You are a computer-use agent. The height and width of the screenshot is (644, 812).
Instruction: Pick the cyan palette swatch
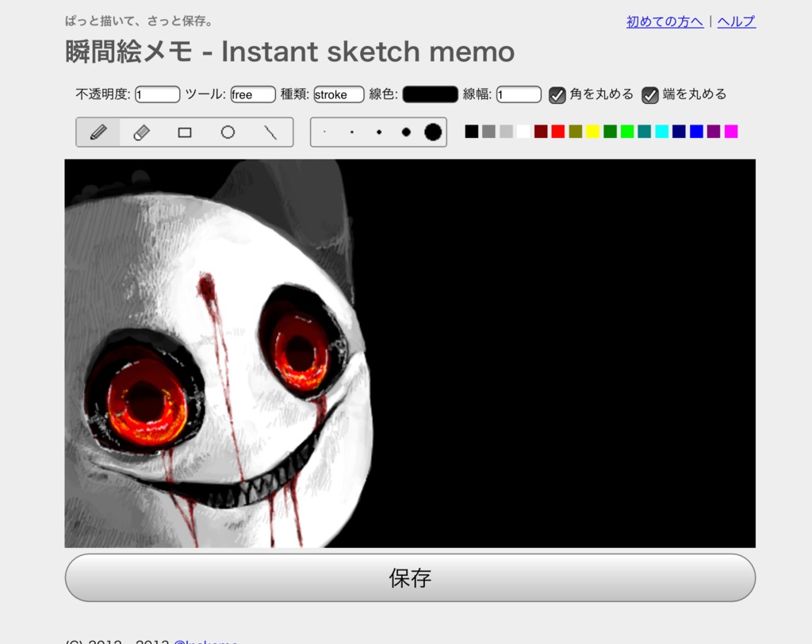[x=662, y=132]
